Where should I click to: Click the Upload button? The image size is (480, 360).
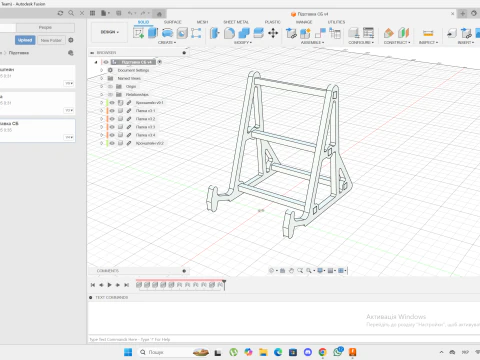[25, 40]
